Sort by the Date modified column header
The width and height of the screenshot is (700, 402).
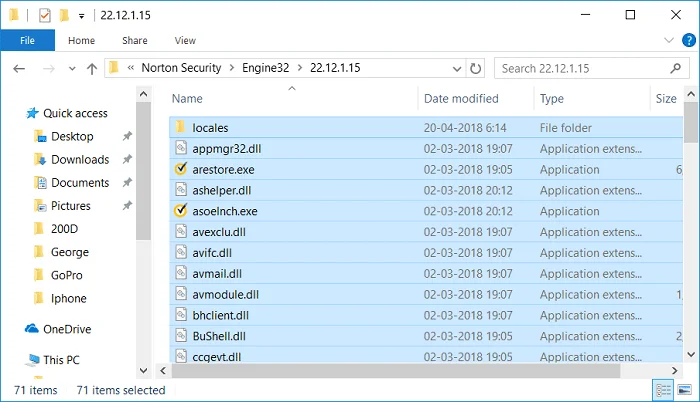[x=461, y=99]
